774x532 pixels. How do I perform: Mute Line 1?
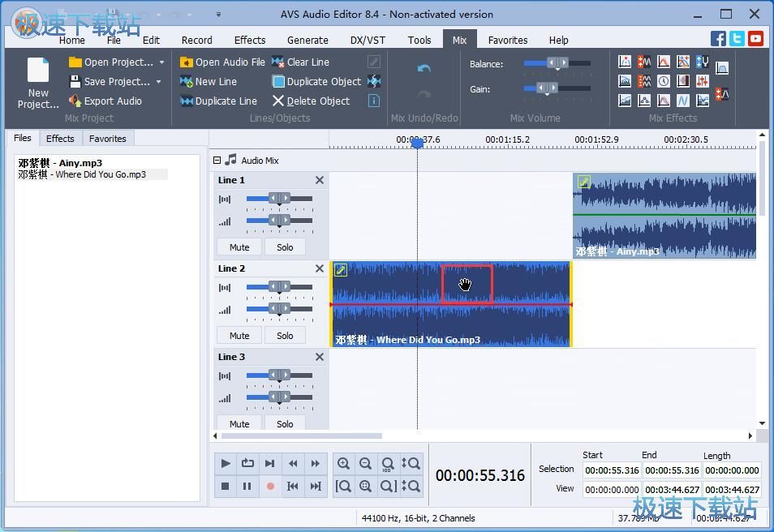click(x=239, y=247)
